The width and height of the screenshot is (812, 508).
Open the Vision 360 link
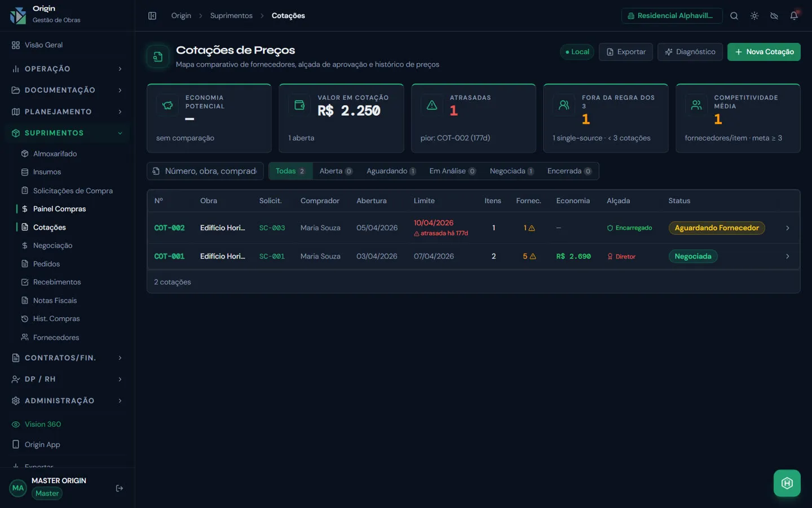(43, 424)
